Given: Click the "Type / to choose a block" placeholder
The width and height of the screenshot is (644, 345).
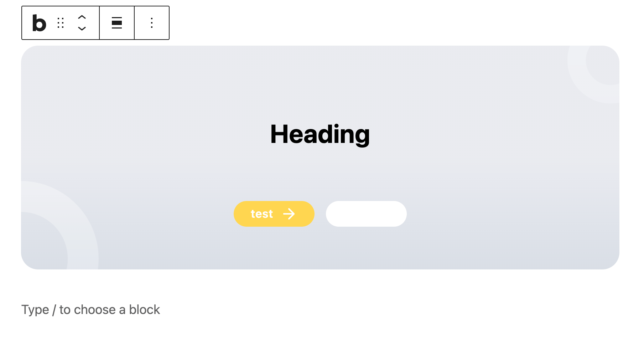Looking at the screenshot, I should [x=90, y=310].
